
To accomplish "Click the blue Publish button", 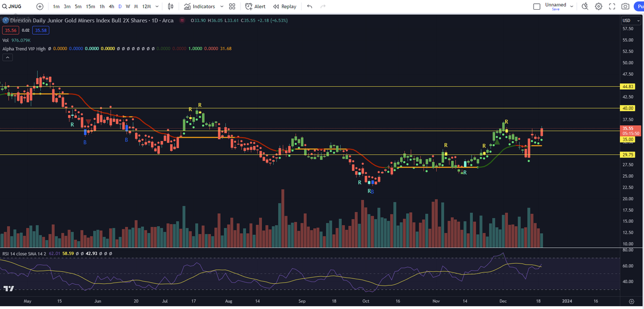I will coord(639,6).
